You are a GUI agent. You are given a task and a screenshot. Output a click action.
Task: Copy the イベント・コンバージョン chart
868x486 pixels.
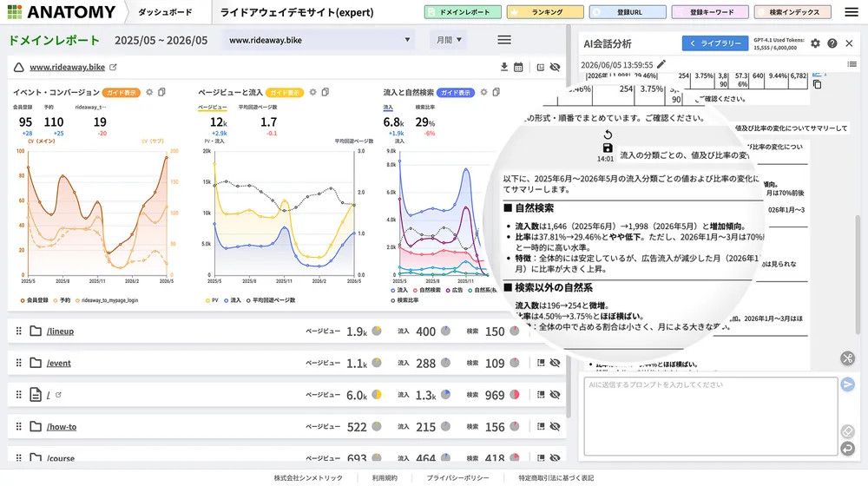click(161, 93)
